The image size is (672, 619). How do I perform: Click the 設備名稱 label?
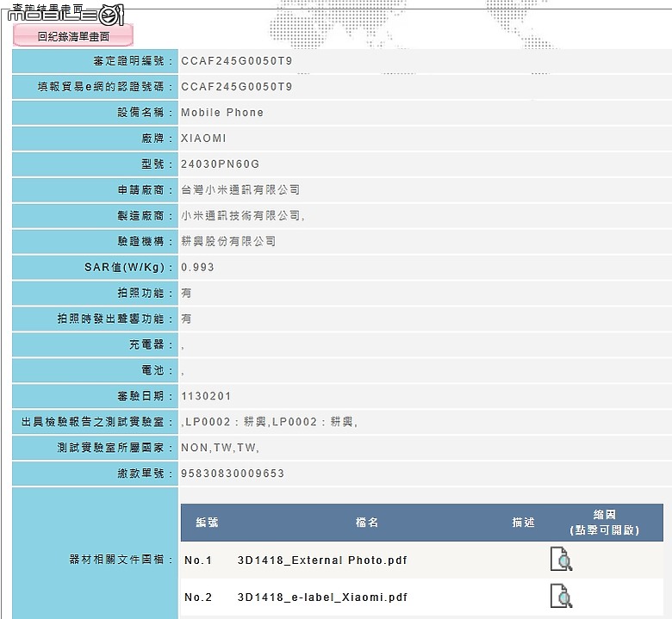[x=145, y=112]
